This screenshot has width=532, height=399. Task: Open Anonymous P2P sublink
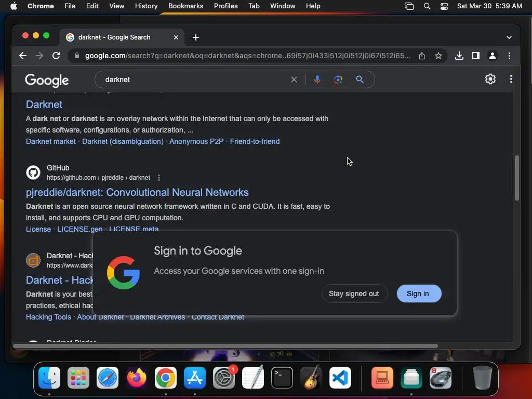(196, 141)
